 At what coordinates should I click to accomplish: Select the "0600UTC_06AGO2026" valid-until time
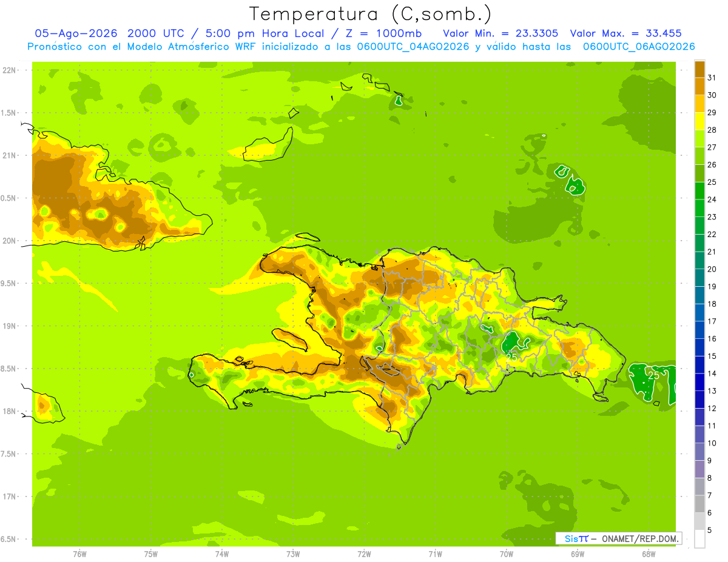[x=639, y=47]
